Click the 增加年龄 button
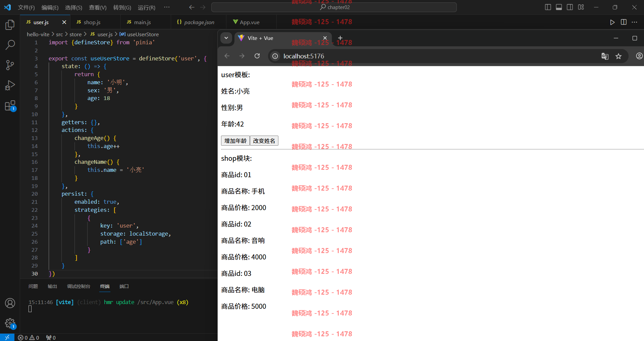This screenshot has height=341, width=644. (235, 141)
